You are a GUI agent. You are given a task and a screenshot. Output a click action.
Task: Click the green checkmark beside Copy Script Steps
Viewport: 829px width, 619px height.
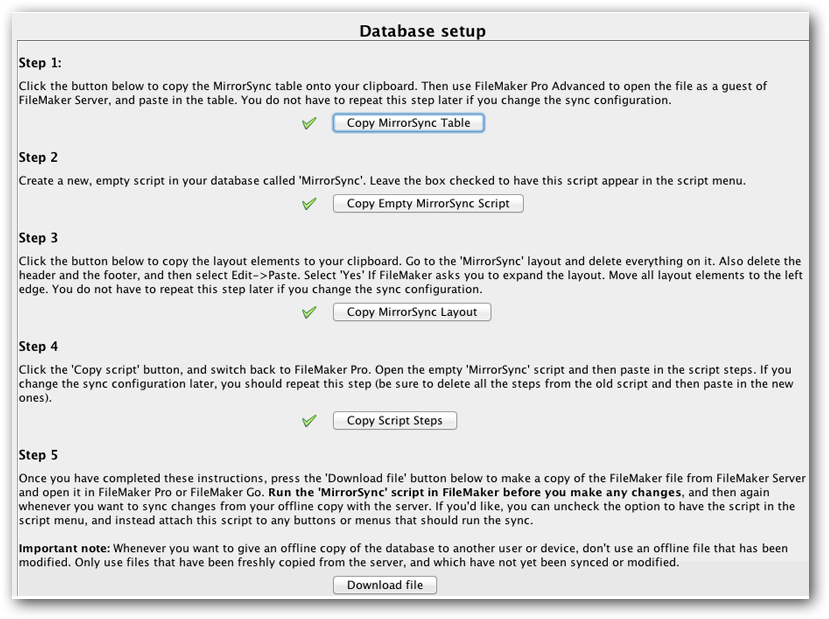pyautogui.click(x=309, y=421)
